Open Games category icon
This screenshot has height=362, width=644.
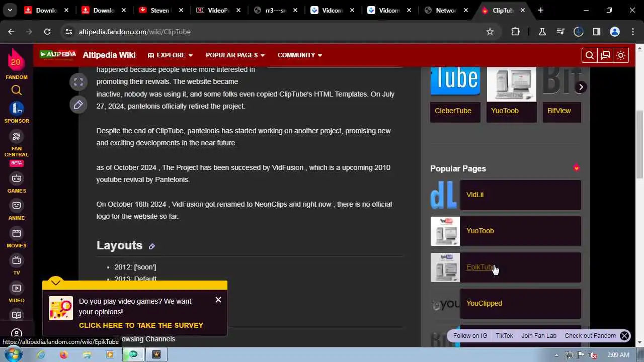17,178
